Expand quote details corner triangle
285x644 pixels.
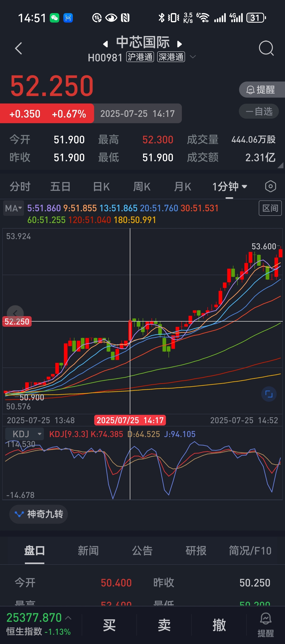[280, 165]
